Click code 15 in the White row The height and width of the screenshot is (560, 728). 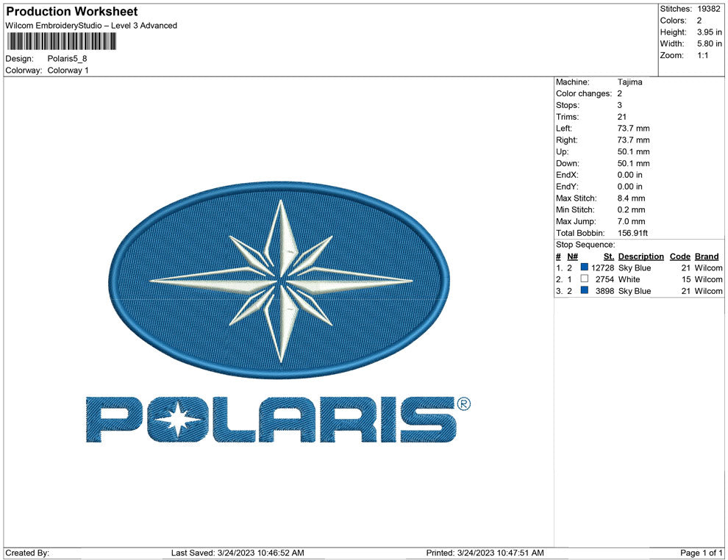[686, 279]
